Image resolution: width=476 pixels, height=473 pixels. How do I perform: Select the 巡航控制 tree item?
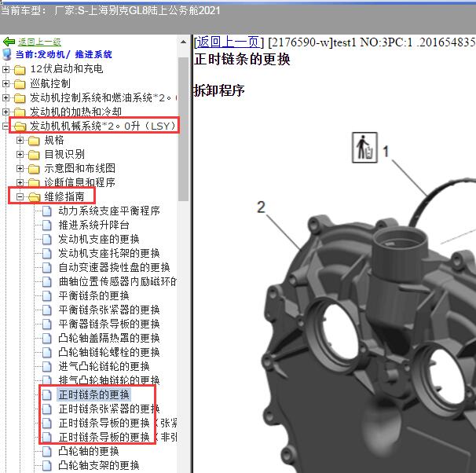click(x=50, y=83)
